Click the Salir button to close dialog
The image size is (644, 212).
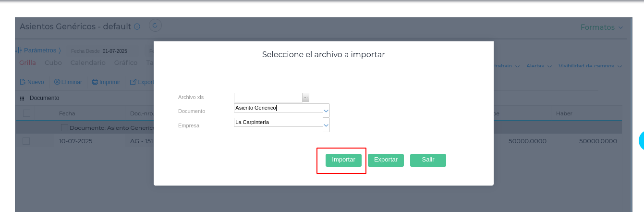[428, 160]
